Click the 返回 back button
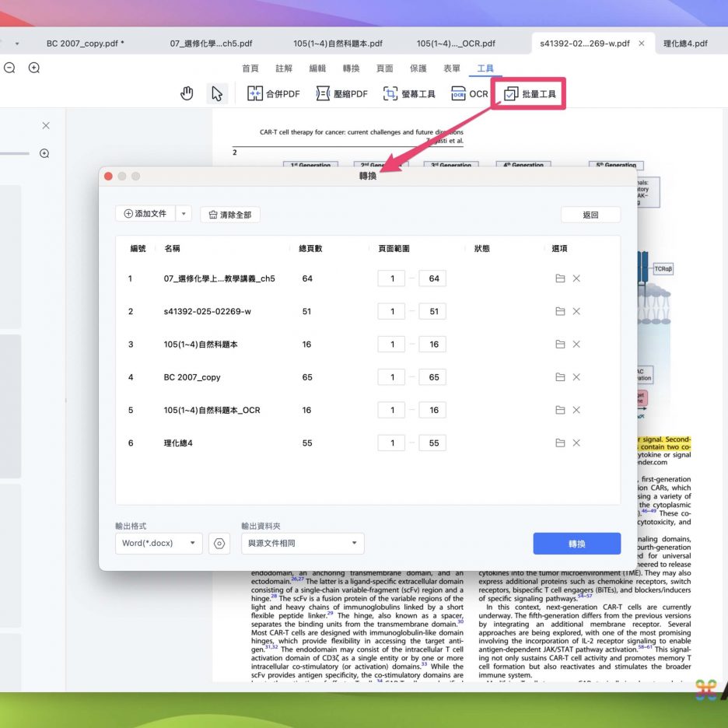This screenshot has width=728, height=728. point(590,215)
